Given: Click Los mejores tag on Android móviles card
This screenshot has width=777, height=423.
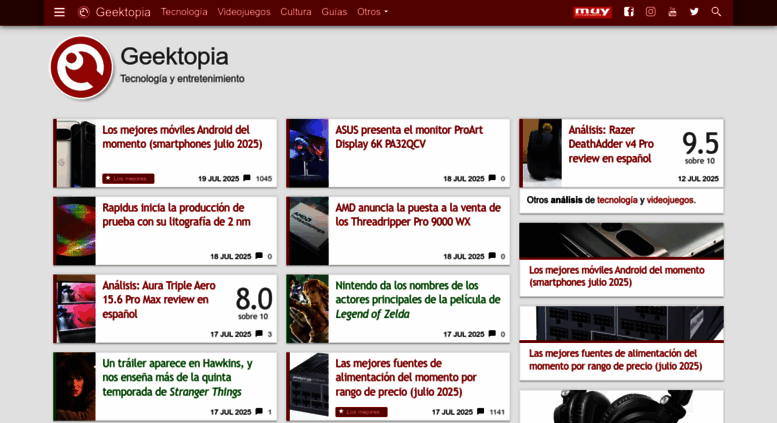Looking at the screenshot, I should [x=128, y=178].
